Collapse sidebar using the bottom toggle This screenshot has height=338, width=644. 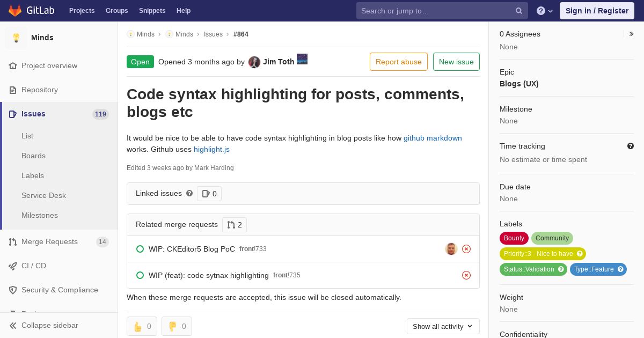coord(44,325)
